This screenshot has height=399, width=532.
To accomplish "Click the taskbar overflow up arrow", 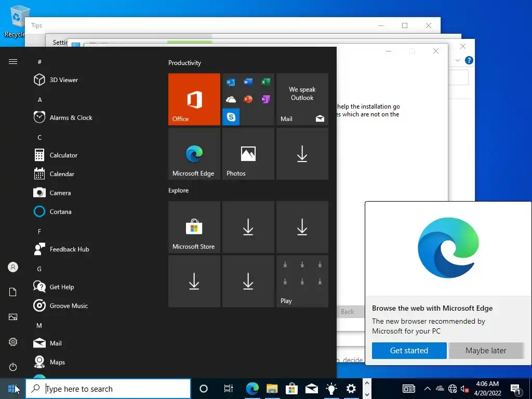I will pos(367,383).
